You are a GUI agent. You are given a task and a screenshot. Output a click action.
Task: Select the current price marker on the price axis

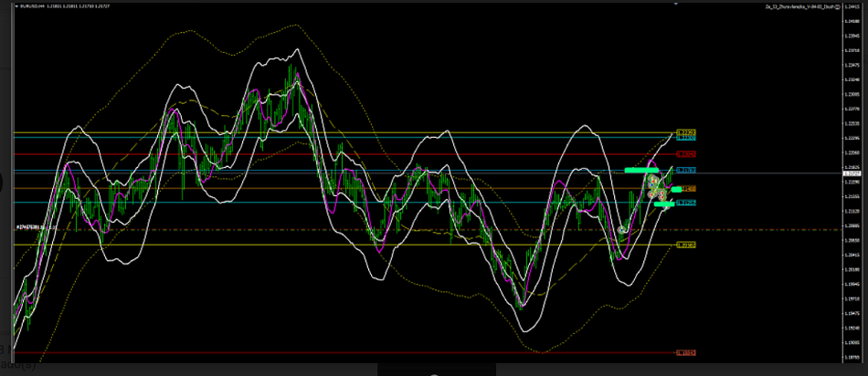851,173
